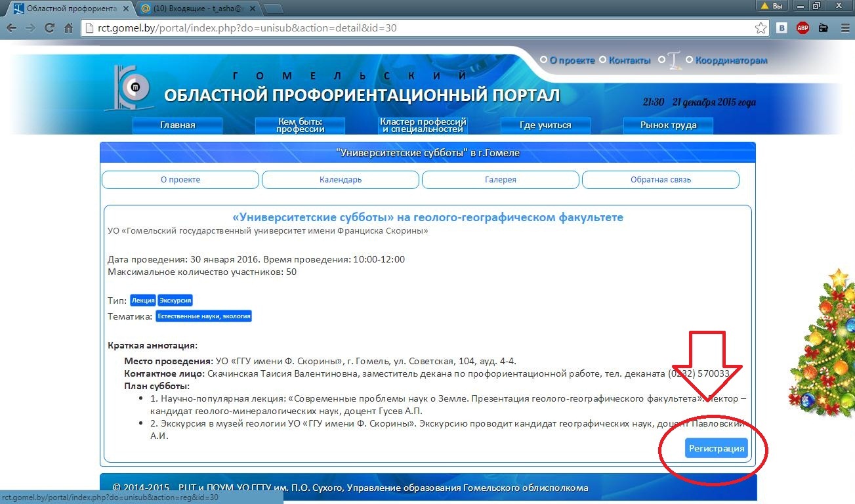The image size is (855, 504).
Task: Open the 'Рынок труда' menu item
Action: click(668, 125)
